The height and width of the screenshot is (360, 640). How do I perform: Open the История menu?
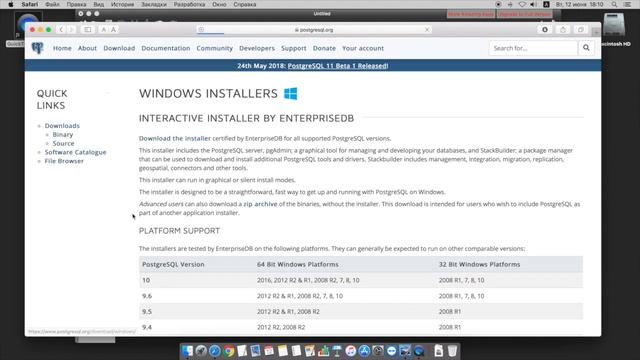click(122, 4)
